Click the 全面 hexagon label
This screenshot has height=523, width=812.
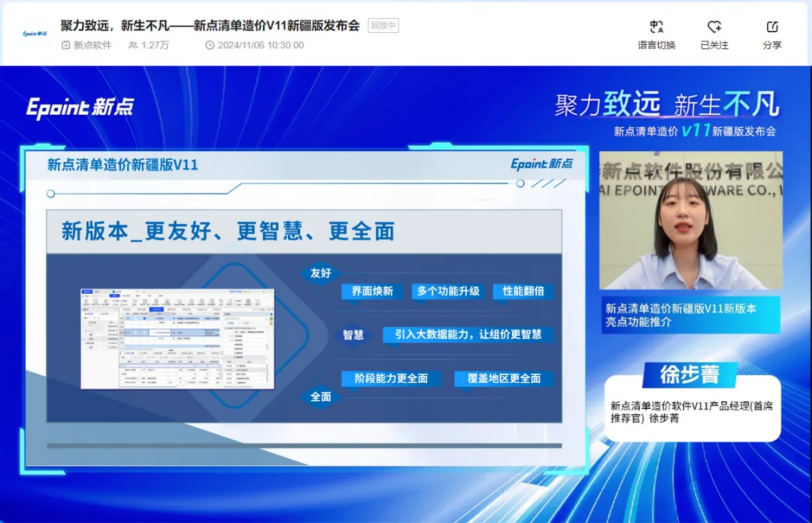click(x=321, y=397)
